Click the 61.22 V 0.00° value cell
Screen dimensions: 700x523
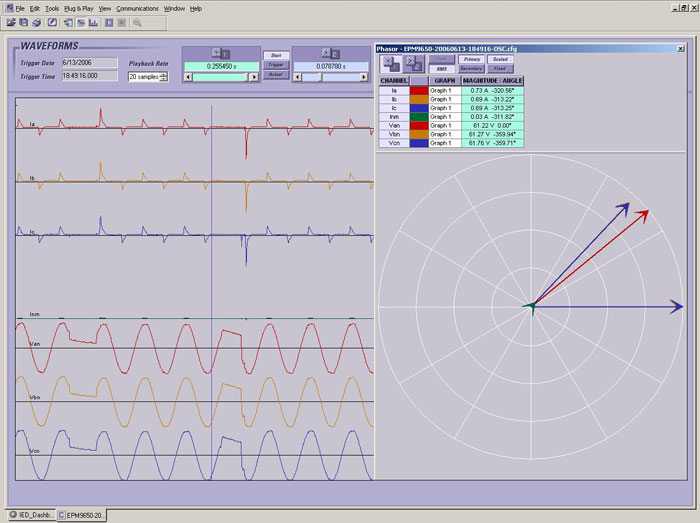point(492,125)
